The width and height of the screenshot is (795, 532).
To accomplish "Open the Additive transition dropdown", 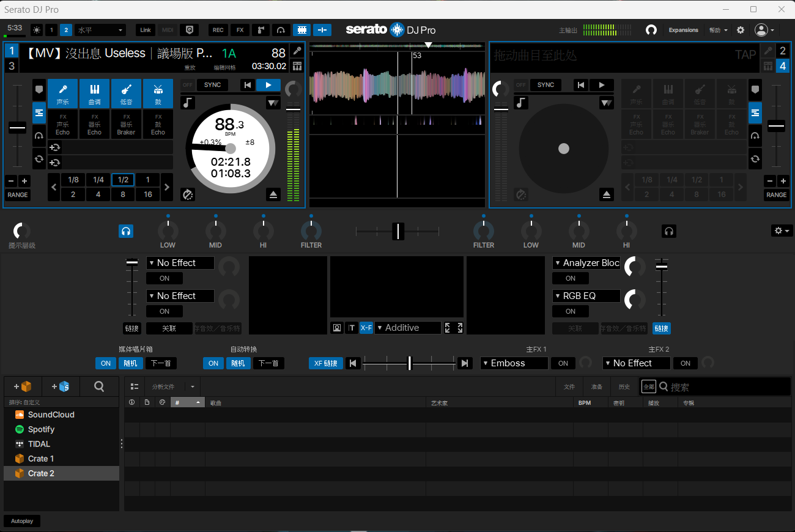I will point(407,328).
